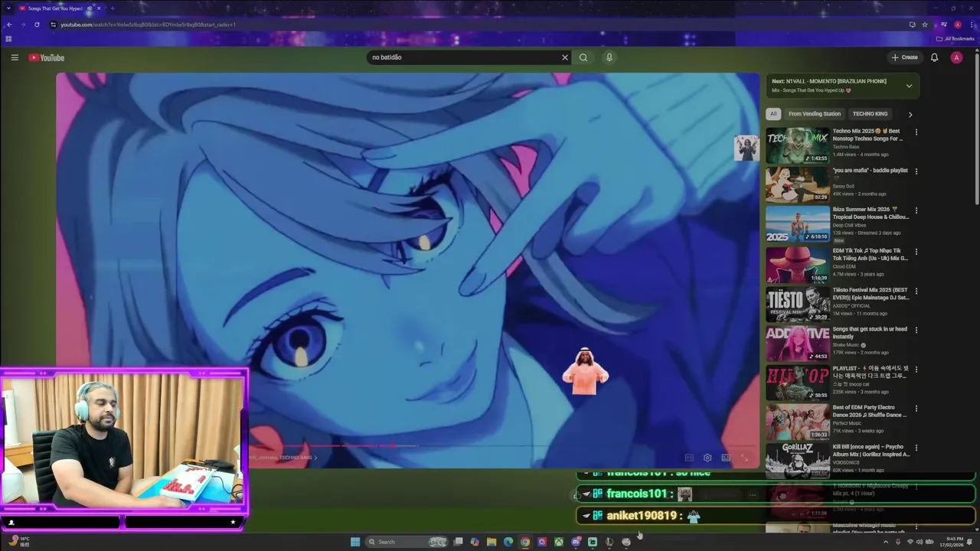Open options for 'you are mafia' playlist
Image resolution: width=980 pixels, height=551 pixels.
point(916,171)
